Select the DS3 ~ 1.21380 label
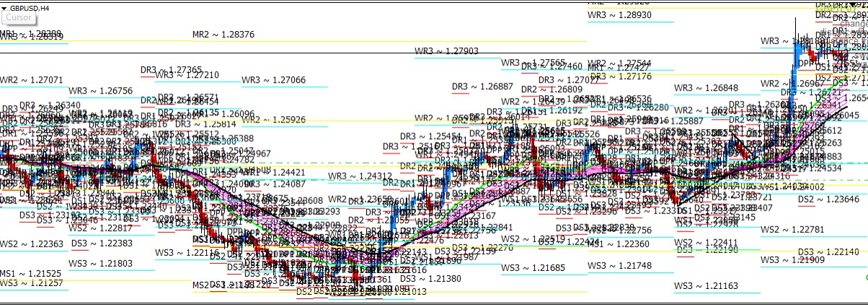 [430, 279]
